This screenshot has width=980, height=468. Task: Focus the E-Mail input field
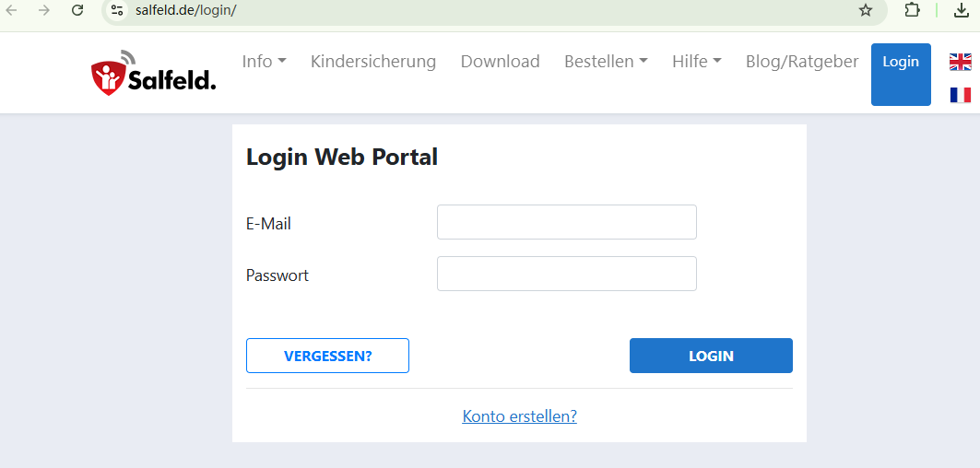(566, 222)
